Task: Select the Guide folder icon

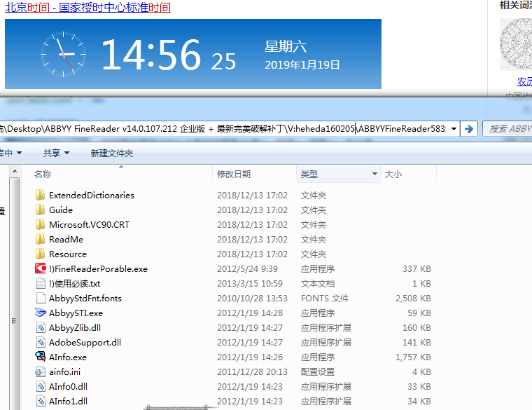Action: 40,210
